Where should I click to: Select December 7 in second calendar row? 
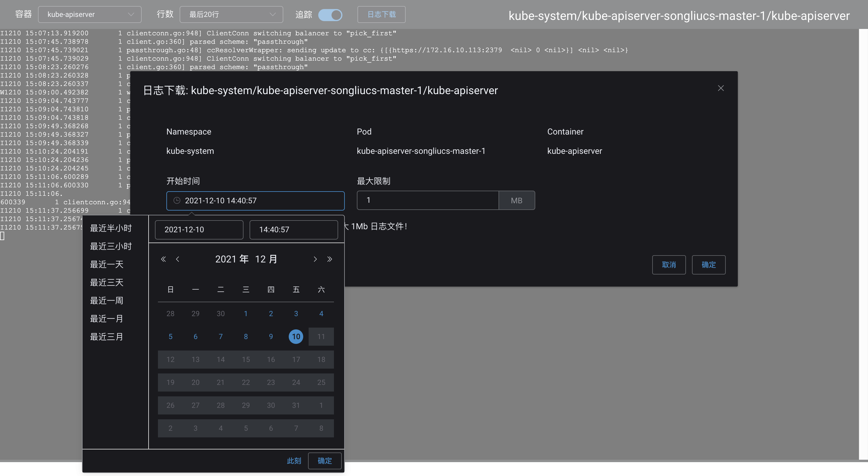point(220,337)
